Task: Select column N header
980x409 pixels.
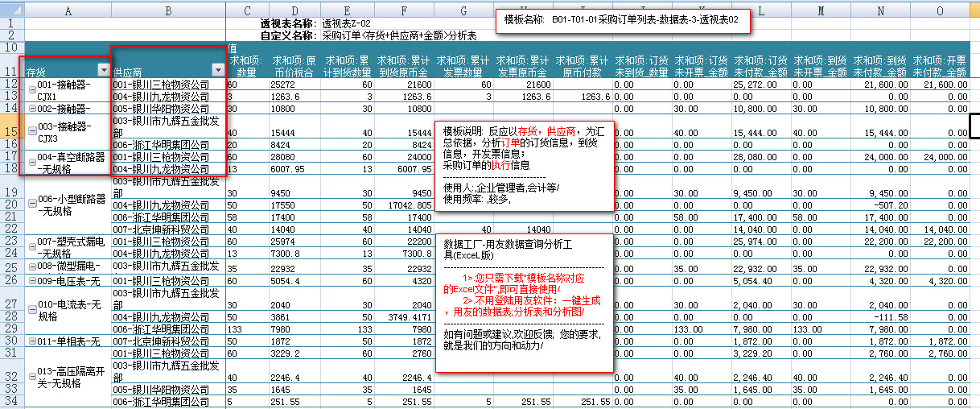Action: tap(879, 10)
